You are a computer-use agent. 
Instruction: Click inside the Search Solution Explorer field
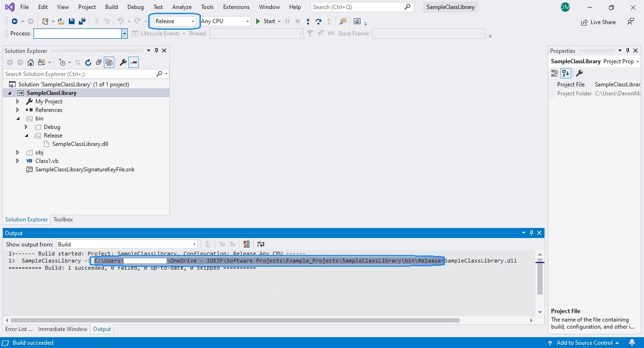pos(75,74)
